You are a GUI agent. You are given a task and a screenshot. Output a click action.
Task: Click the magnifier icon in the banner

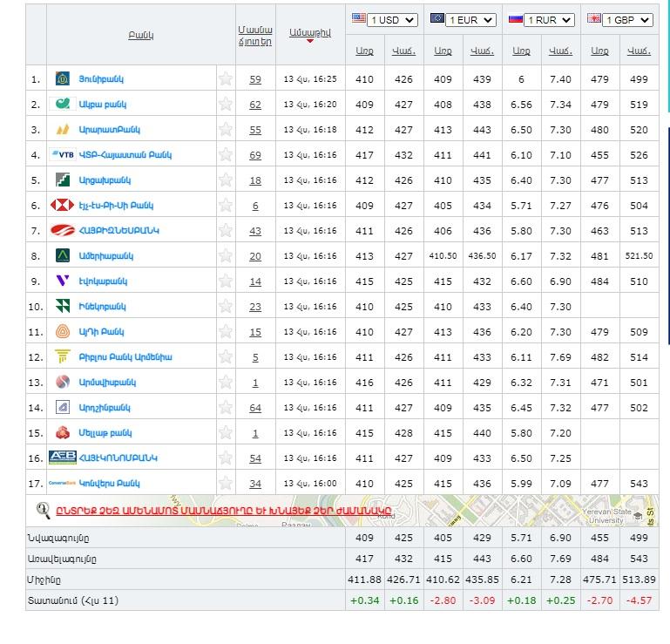click(43, 510)
